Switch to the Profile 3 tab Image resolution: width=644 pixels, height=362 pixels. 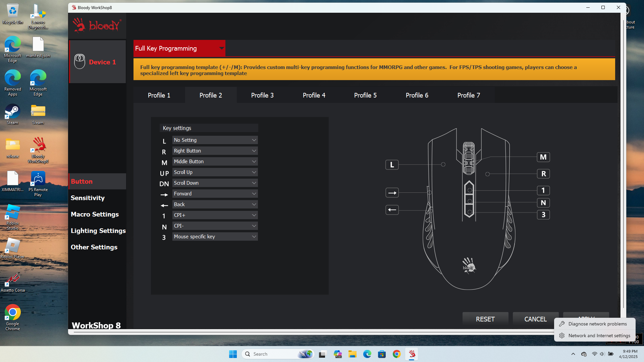[262, 95]
